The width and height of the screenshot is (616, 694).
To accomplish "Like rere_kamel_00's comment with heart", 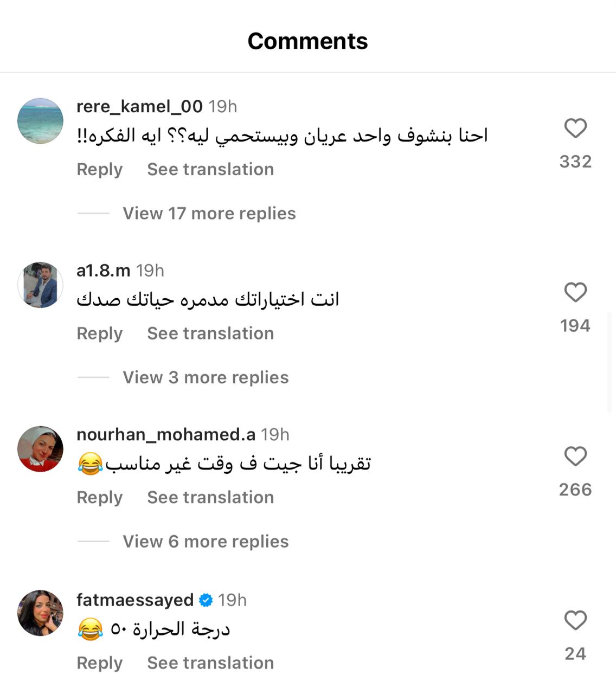I will [x=575, y=128].
